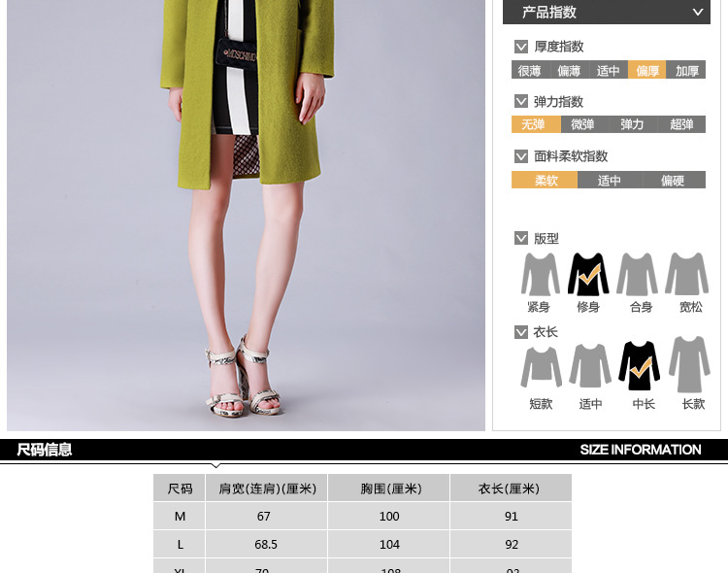728x573 pixels.
Task: Click the SIZE INFORMATION heading
Action: 640,450
